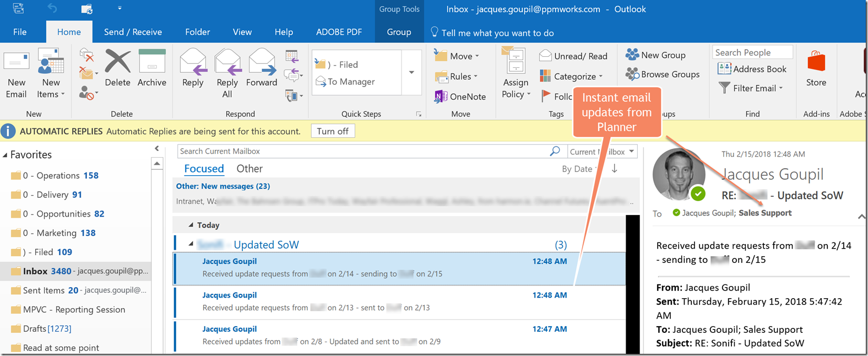Image resolution: width=868 pixels, height=356 pixels.
Task: Click the New Email button
Action: point(16,74)
